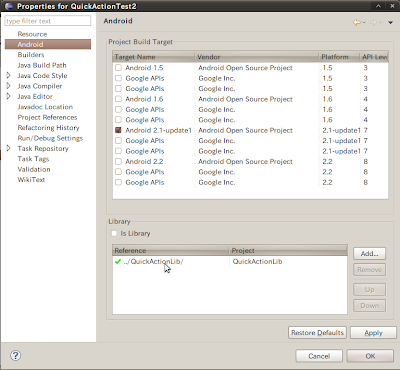400x370 pixels.
Task: Confirm with the OK button
Action: [370, 356]
